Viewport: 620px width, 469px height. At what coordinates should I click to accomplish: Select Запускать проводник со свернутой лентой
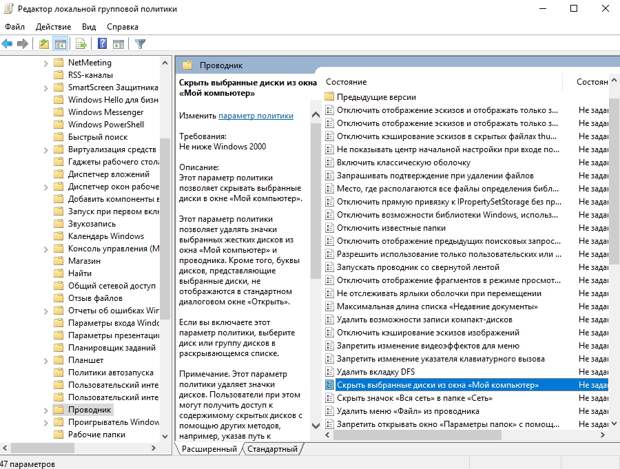(x=418, y=267)
